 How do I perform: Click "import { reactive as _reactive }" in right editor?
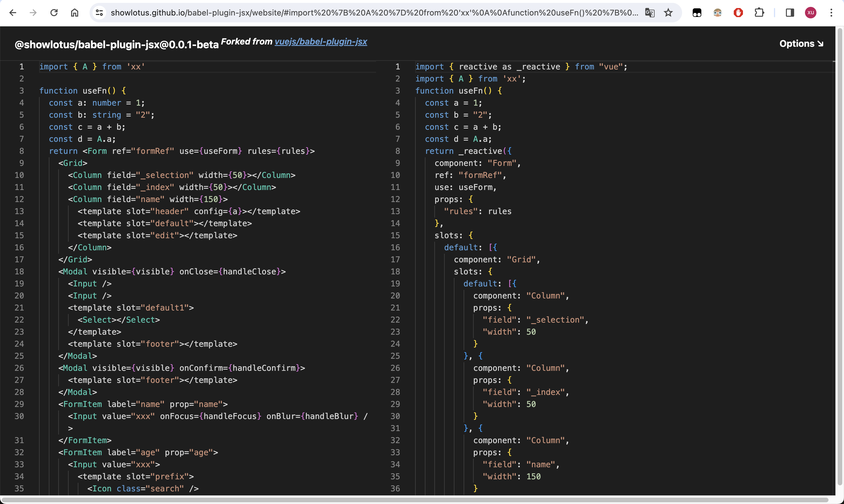(521, 67)
